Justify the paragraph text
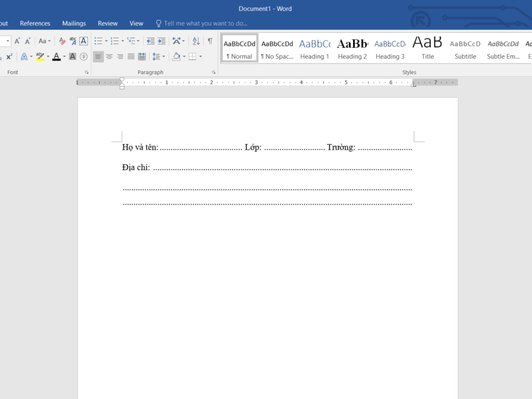This screenshot has height=399, width=532. (130, 56)
